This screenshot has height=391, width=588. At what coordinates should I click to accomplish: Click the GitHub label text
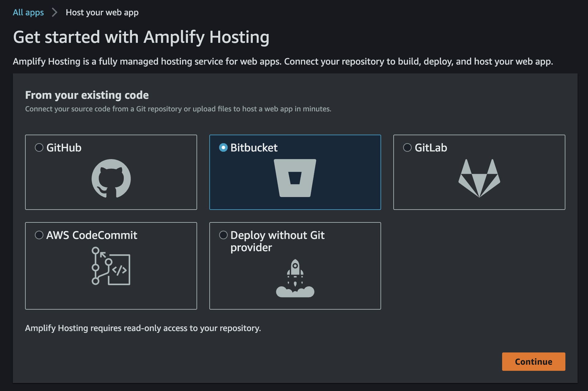pyautogui.click(x=64, y=148)
